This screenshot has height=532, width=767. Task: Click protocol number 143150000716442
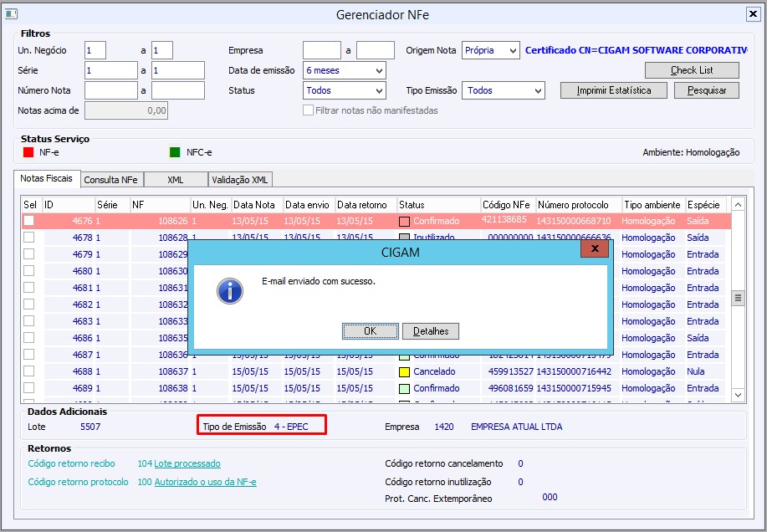click(574, 371)
